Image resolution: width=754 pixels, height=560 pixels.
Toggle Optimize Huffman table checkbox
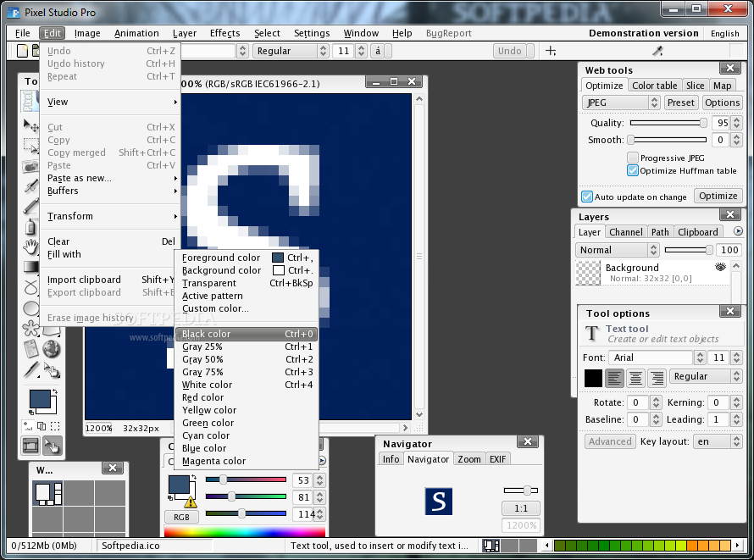[x=633, y=170]
